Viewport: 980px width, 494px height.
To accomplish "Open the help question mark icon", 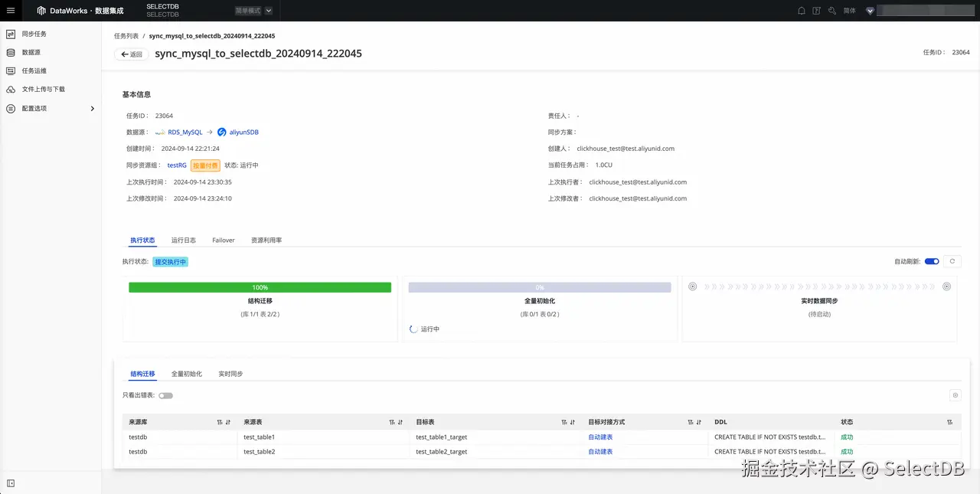I will coord(816,11).
